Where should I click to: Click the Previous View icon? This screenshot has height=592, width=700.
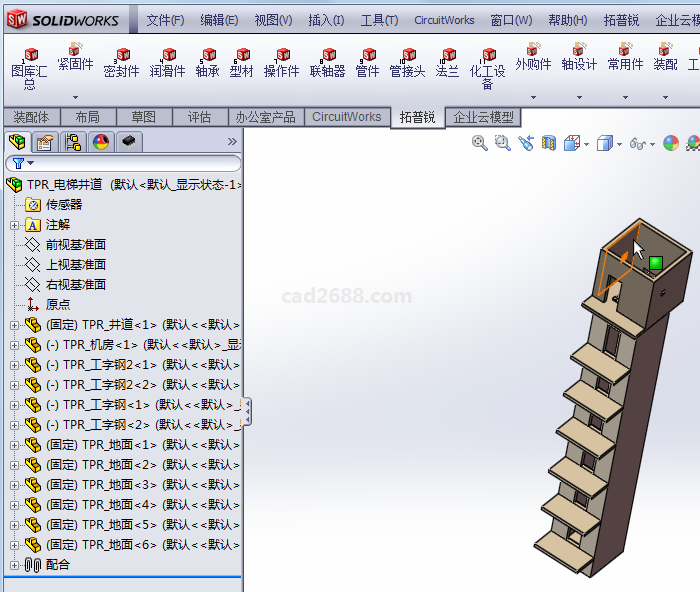527,144
